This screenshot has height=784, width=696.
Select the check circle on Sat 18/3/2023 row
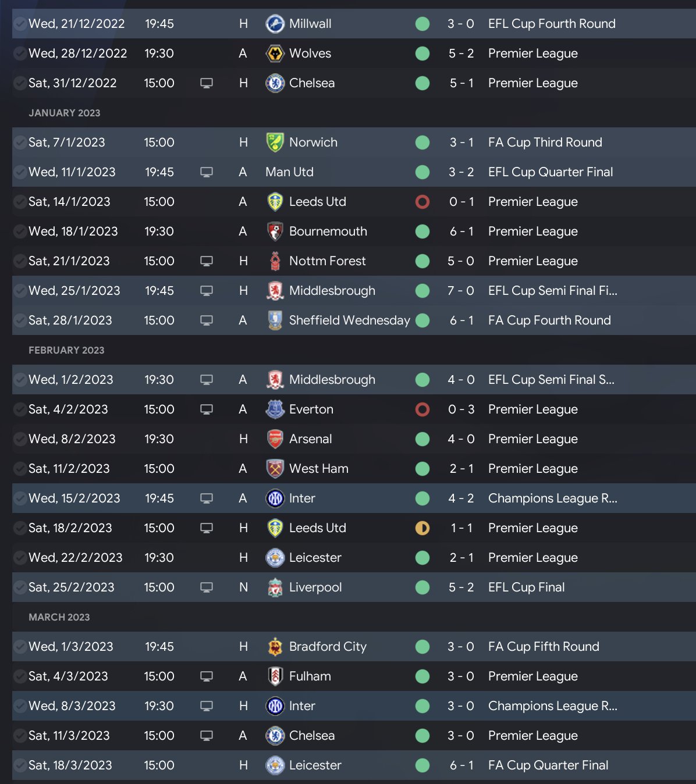coord(20,765)
